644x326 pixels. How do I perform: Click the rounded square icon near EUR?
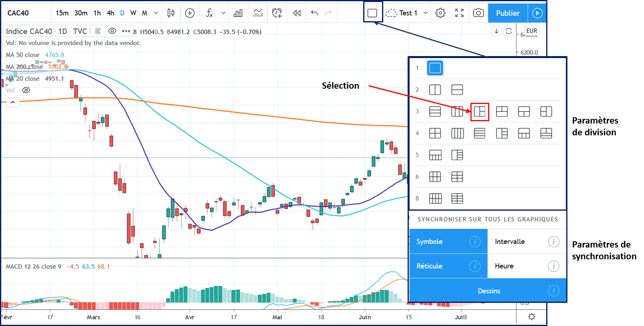point(509,31)
